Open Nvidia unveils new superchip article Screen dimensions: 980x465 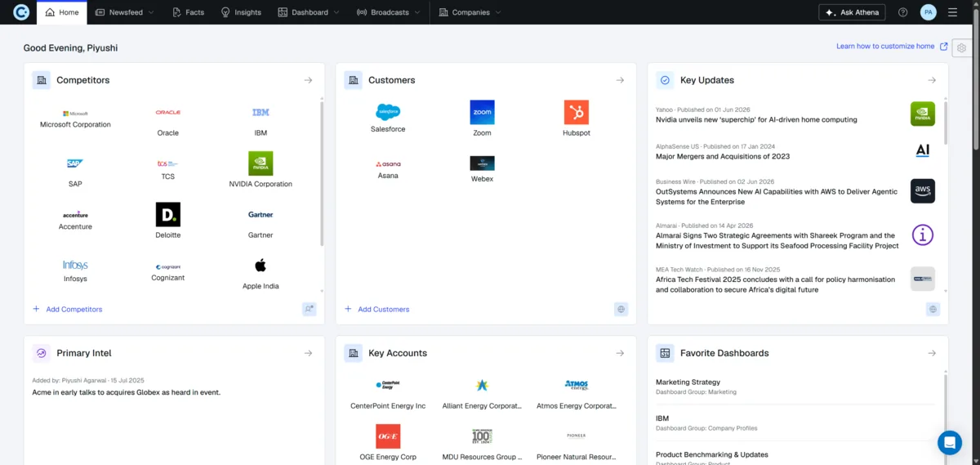[756, 119]
